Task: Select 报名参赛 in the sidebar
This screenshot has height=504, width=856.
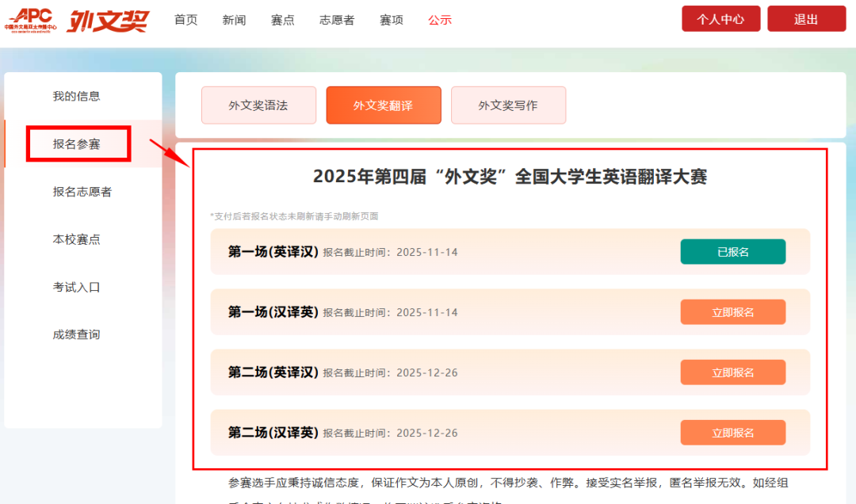Action: tap(76, 144)
